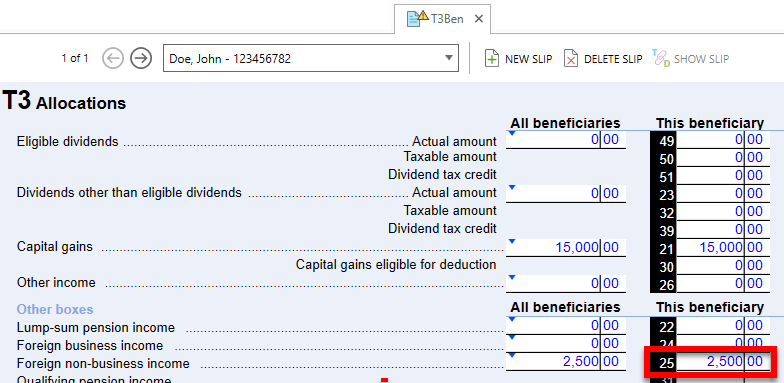Edit other dividends All beneficiaries amount
This screenshot has width=784, height=383.
[x=566, y=194]
